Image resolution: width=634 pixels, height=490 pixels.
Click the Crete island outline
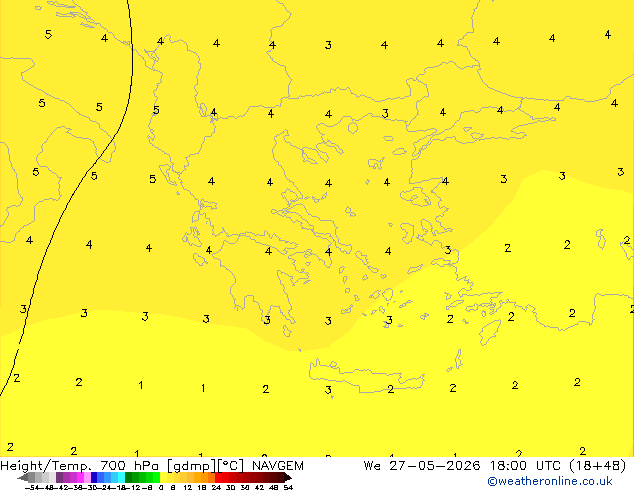pyautogui.click(x=366, y=375)
